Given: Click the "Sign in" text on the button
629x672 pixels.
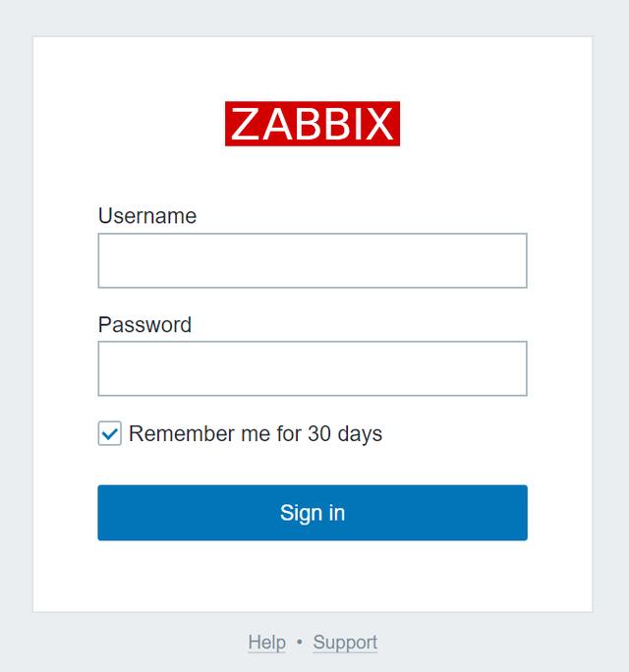Looking at the screenshot, I should pyautogui.click(x=313, y=513).
